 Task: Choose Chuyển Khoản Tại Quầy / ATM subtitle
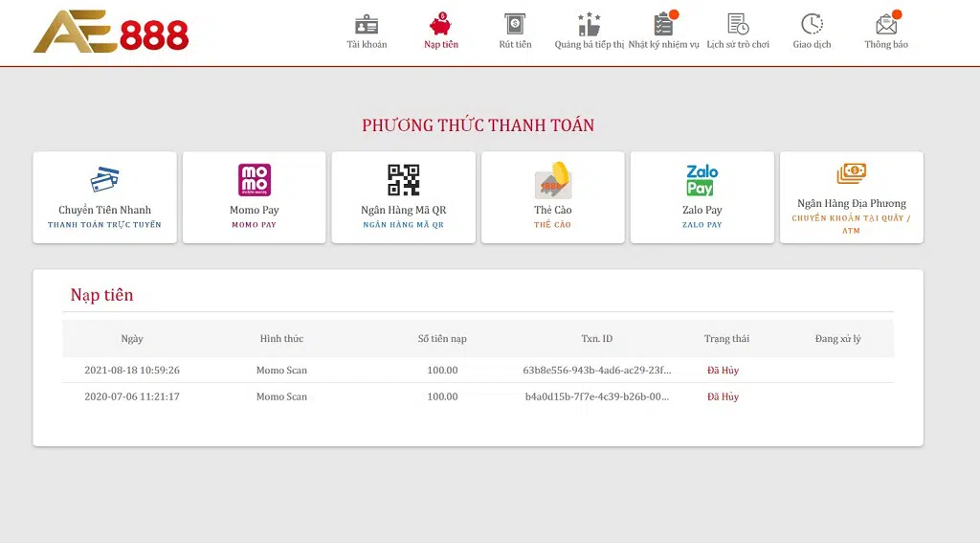tap(851, 224)
